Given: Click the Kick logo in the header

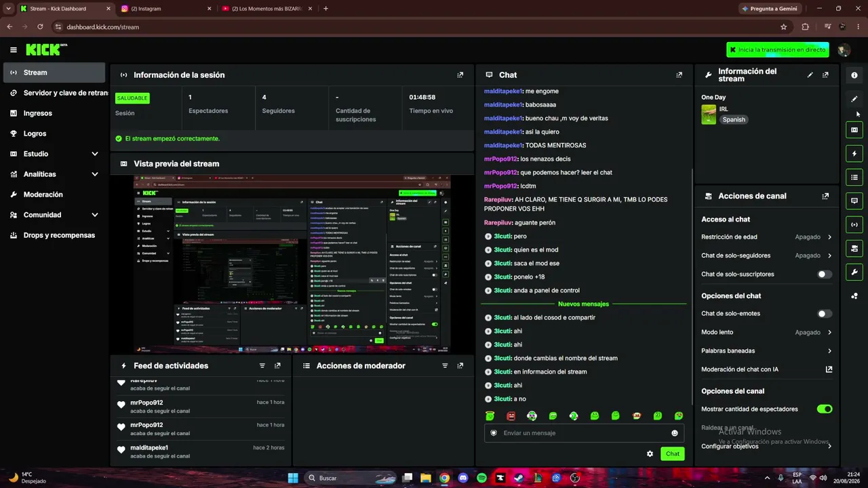Looking at the screenshot, I should 46,49.
